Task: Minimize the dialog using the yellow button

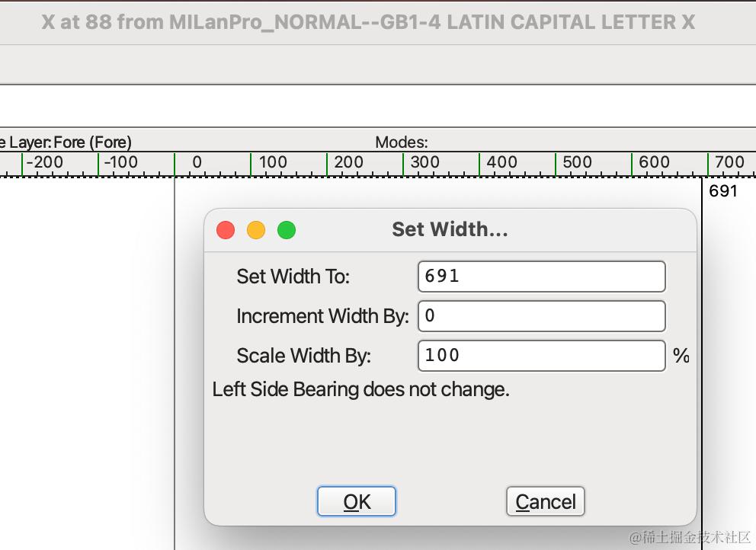Action: tap(256, 229)
